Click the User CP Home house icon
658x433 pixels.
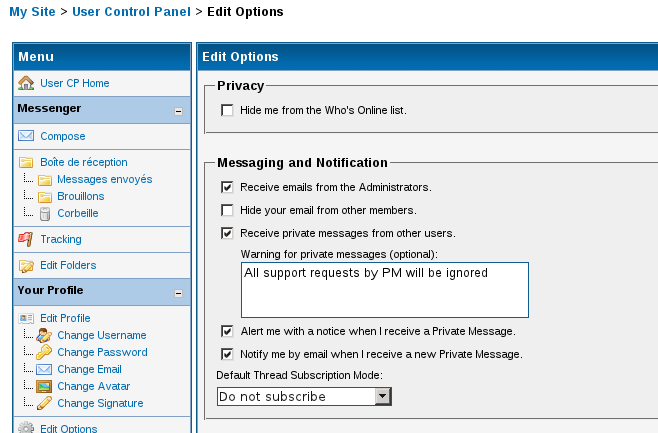[x=26, y=83]
